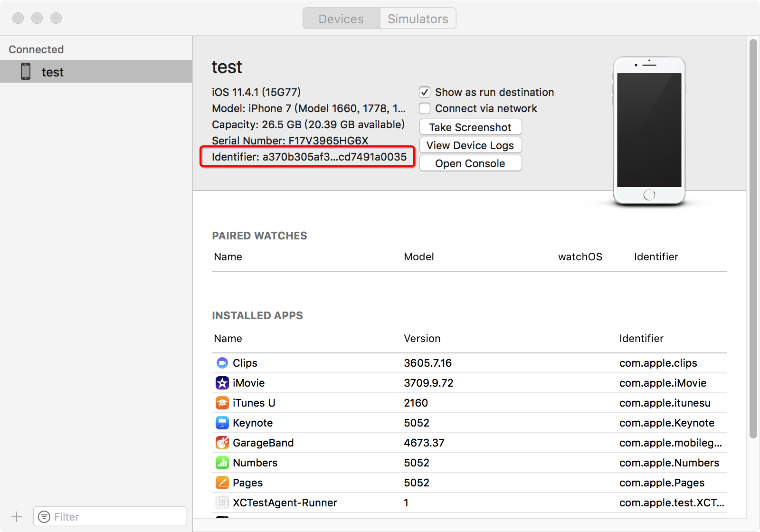Viewport: 760px width, 532px height.
Task: Click the GarageBand version 4673.37
Action: tap(424, 443)
